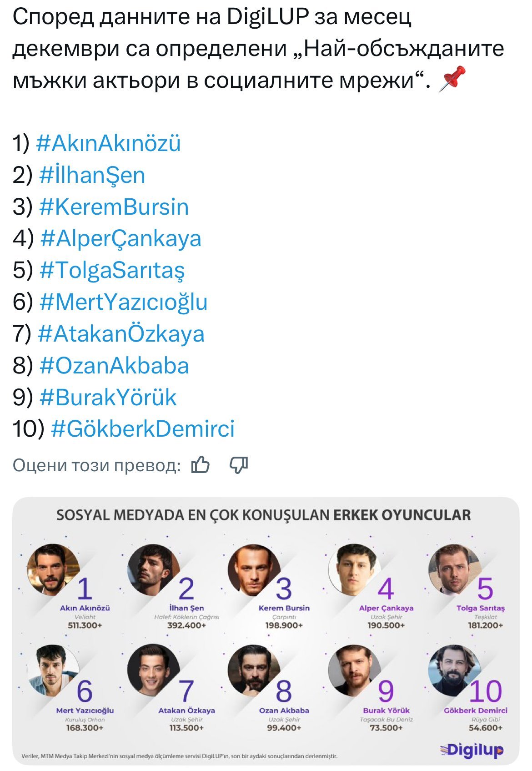Open the #AkınAkınözü hashtag link
This screenshot has height=771, width=532.
(x=108, y=143)
